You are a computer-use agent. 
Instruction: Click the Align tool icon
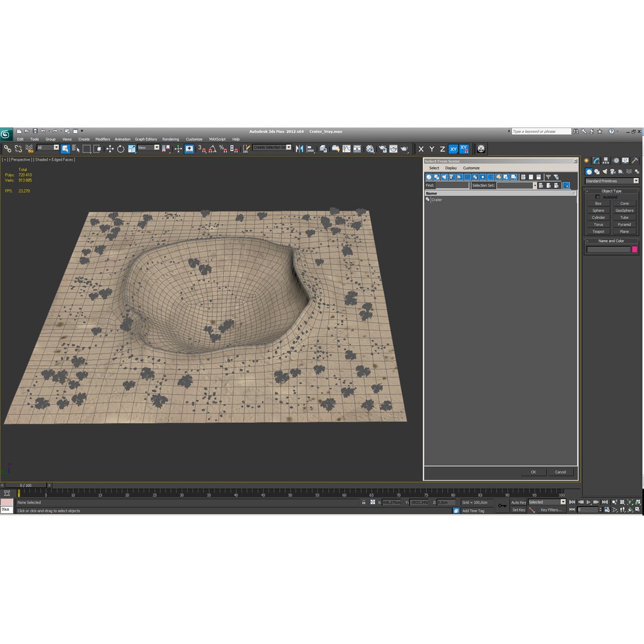tap(311, 148)
